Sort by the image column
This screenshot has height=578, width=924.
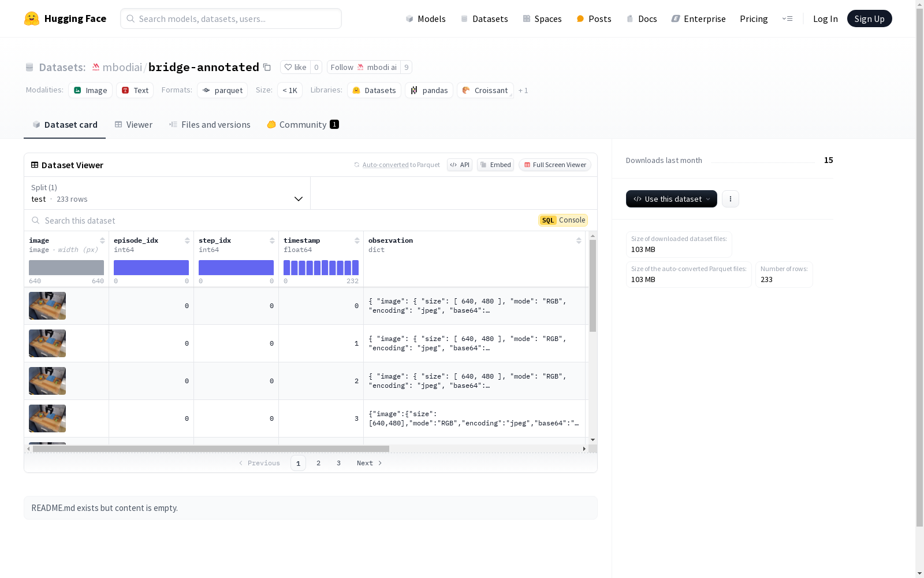102,240
